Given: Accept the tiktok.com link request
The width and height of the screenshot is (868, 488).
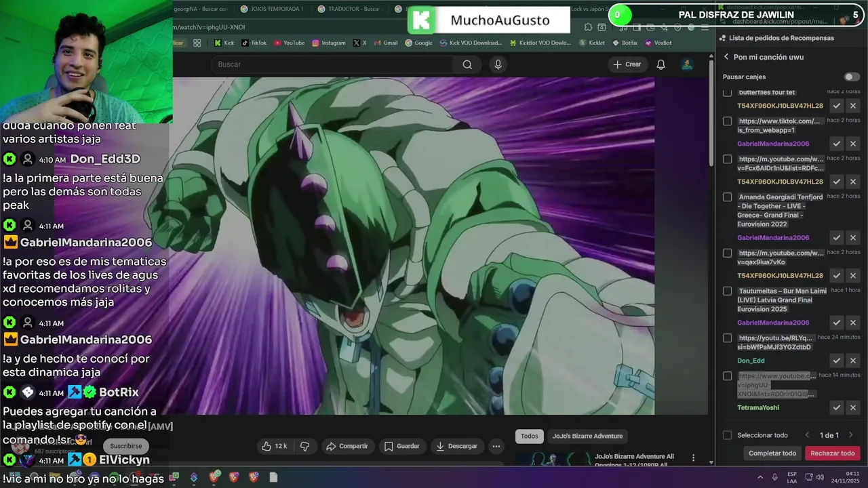Looking at the screenshot, I should (837, 144).
